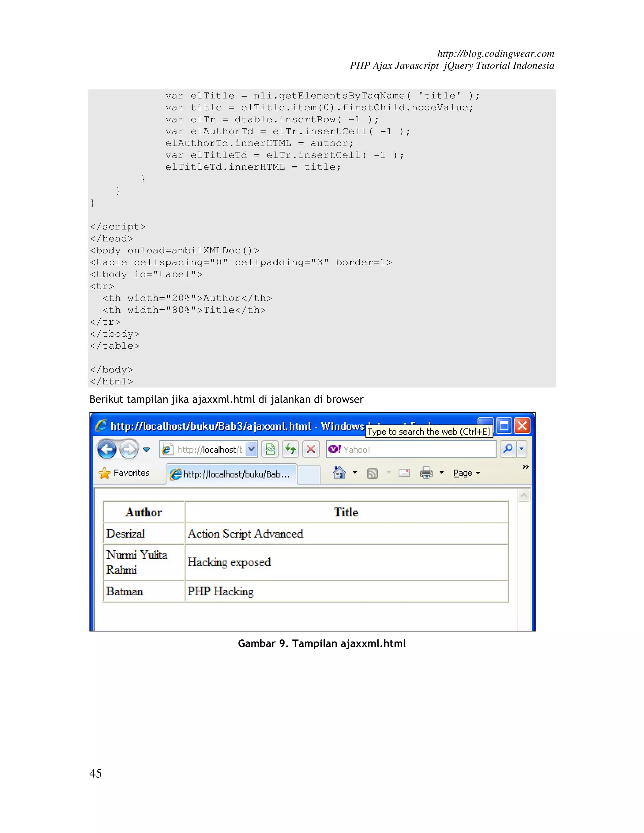Expand the Print dropdown arrow
Viewport: 644px width, 833px height.
click(x=442, y=472)
